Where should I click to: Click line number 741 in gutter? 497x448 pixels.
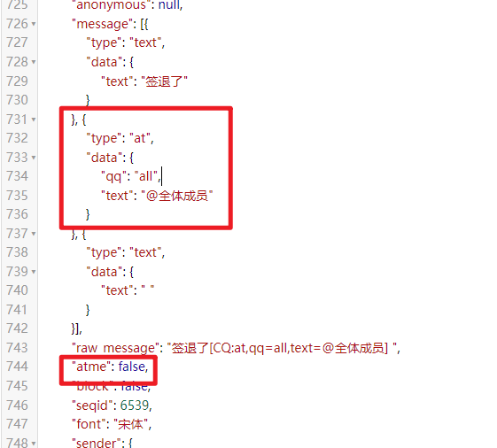click(17, 310)
